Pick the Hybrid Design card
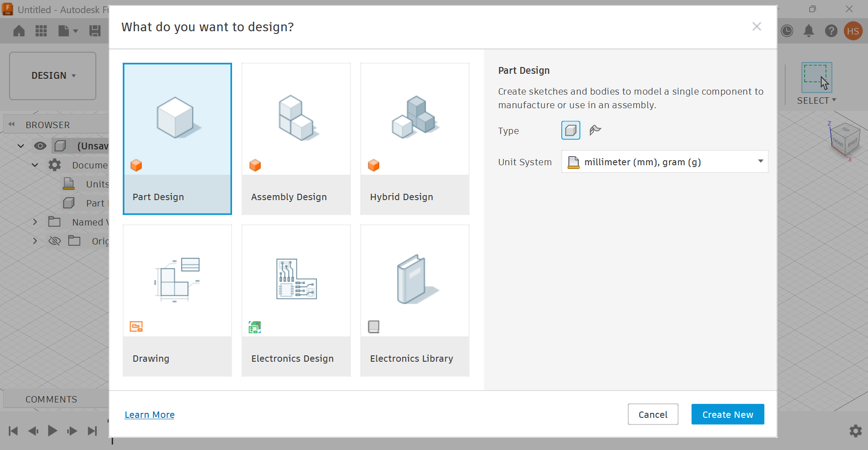 415,139
